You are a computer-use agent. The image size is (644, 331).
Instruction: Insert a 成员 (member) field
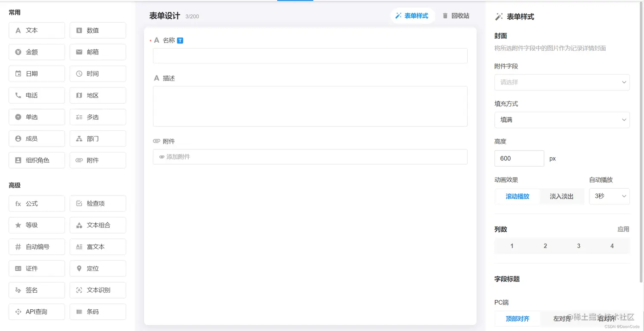pos(36,138)
